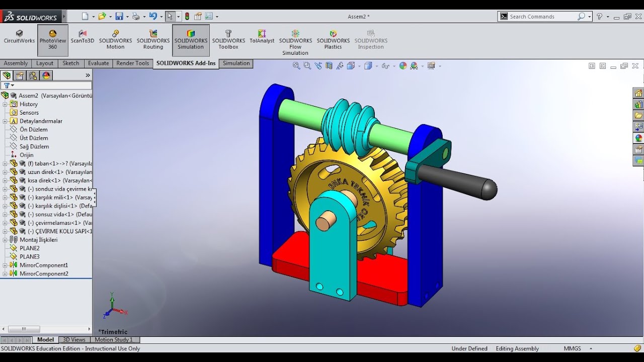Enable the SOLIDWORKS Toolbox add-in
The image size is (644, 362).
228,40
